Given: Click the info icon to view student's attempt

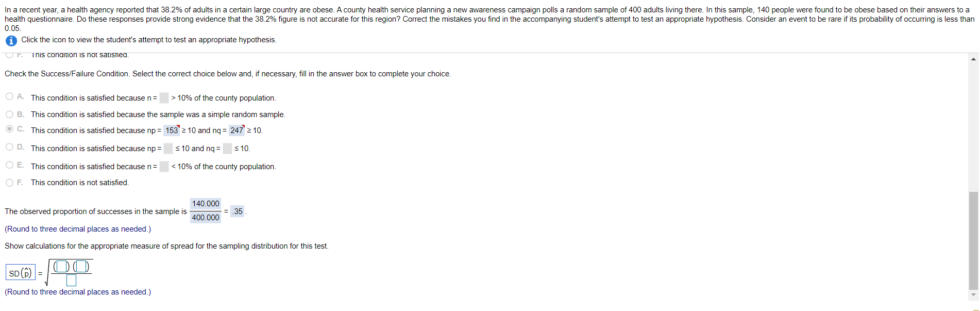Looking at the screenshot, I should pyautogui.click(x=10, y=41).
